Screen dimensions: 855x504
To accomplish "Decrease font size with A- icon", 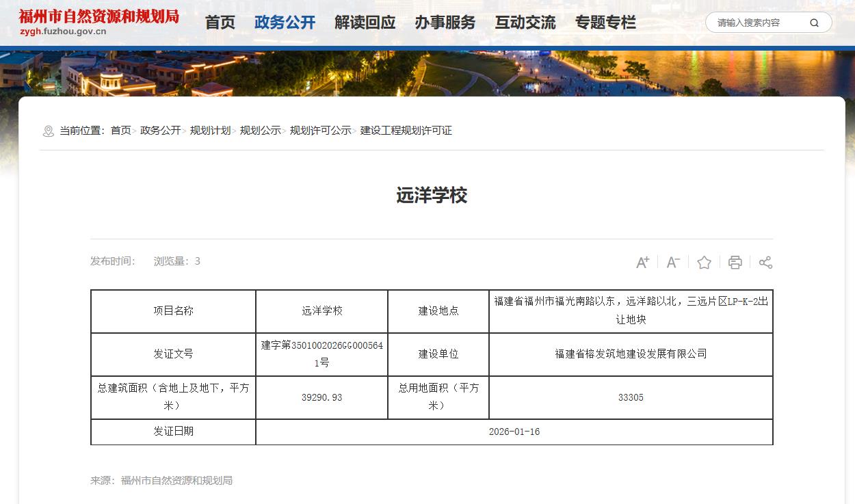I will point(673,263).
